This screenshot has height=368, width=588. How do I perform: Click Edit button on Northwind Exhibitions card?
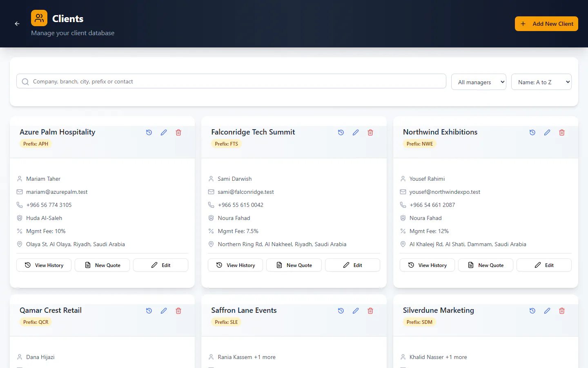pos(544,265)
